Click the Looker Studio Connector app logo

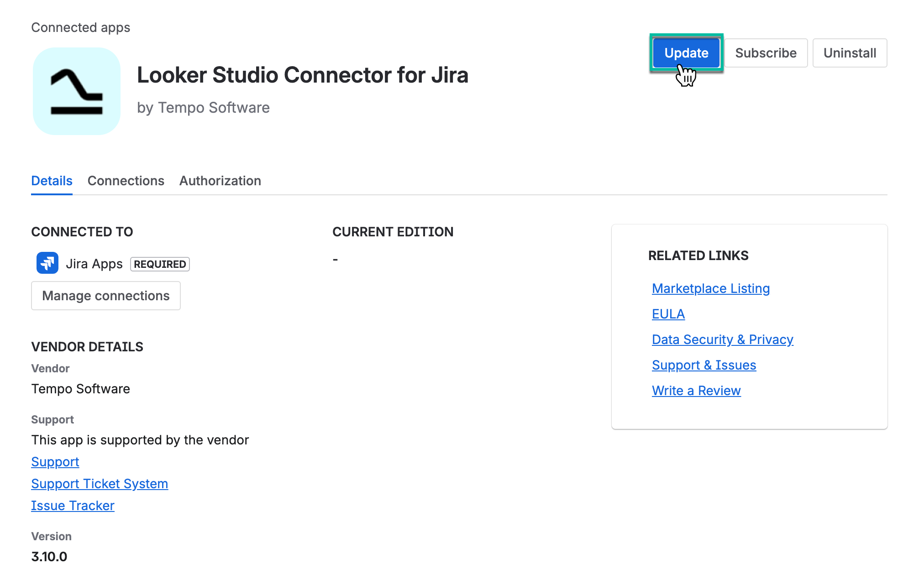click(x=77, y=91)
